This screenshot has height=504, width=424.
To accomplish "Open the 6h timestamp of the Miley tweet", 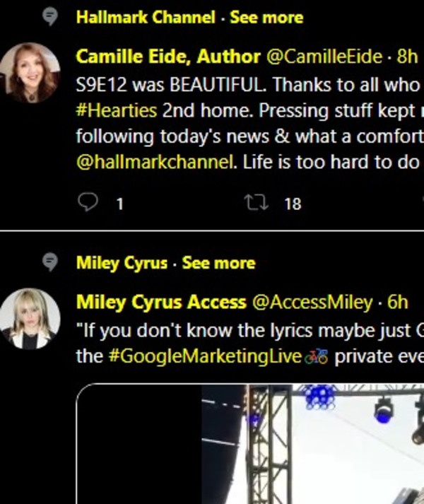I will click(x=398, y=303).
